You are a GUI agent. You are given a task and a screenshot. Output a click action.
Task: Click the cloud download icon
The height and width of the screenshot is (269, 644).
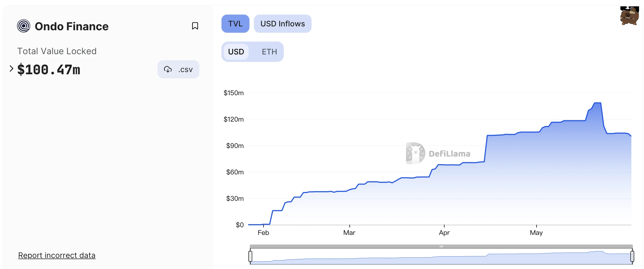(x=168, y=70)
